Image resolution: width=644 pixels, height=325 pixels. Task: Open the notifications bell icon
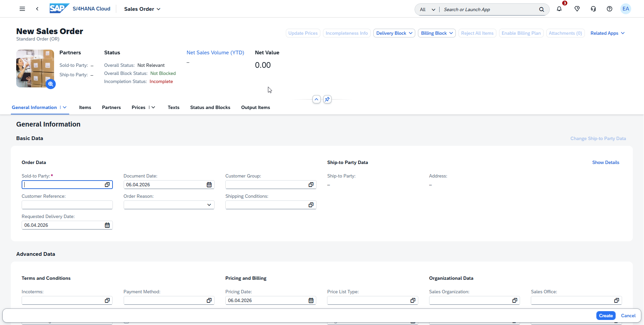pyautogui.click(x=560, y=9)
